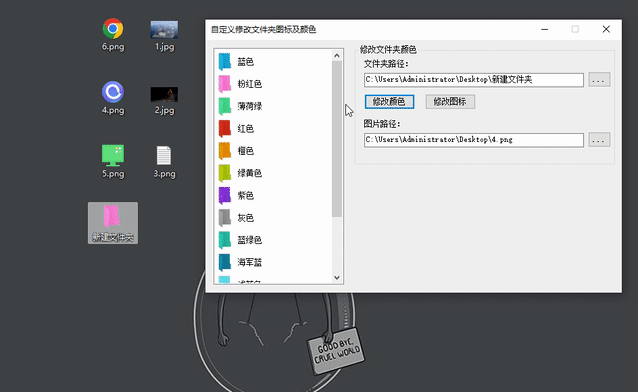Focus the 图片路径 input field

click(474, 140)
